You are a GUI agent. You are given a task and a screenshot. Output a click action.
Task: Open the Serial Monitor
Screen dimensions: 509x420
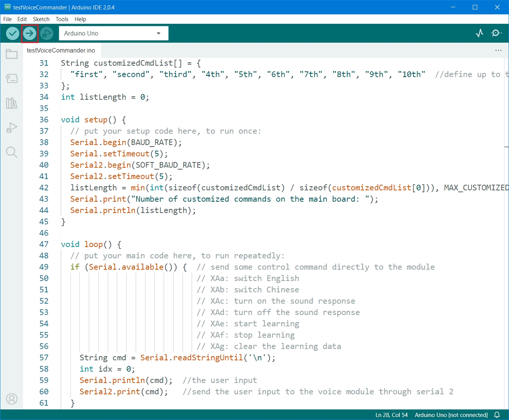[496, 33]
